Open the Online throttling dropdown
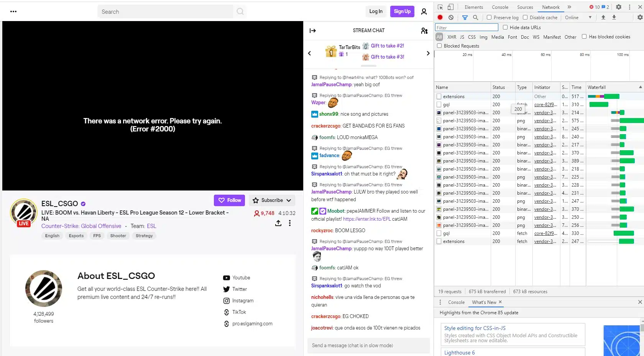 tap(578, 18)
